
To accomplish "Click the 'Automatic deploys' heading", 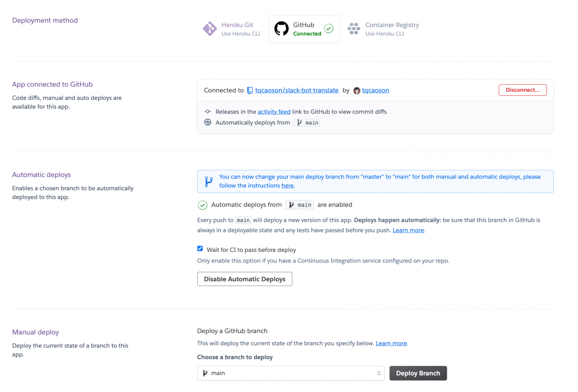I will pyautogui.click(x=42, y=175).
